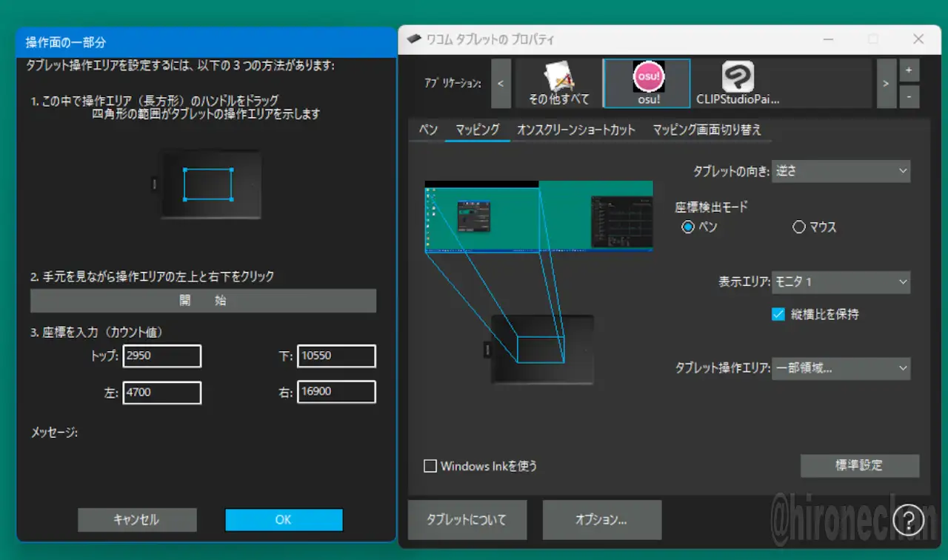This screenshot has width=948, height=560.
Task: Click the help question mark icon
Action: 908,520
